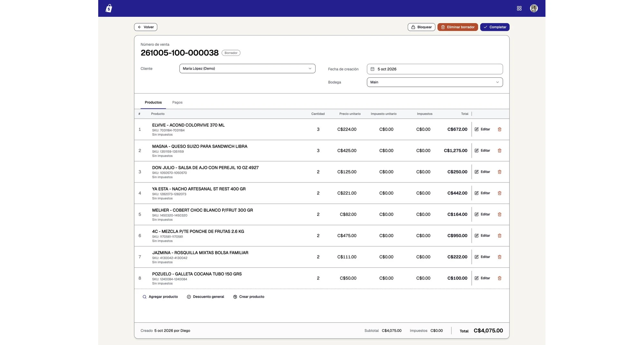
Task: Click the C$1,275.00 total cell
Action: [x=455, y=151]
